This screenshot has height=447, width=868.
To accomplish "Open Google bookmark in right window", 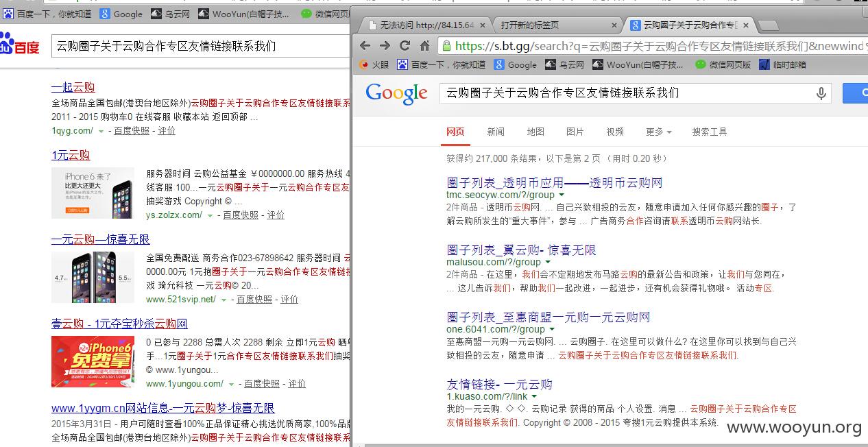I will 516,64.
